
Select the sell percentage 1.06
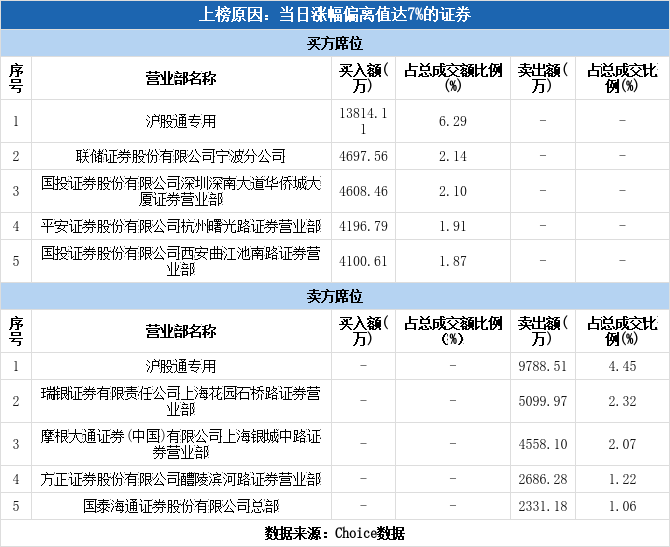point(623,506)
